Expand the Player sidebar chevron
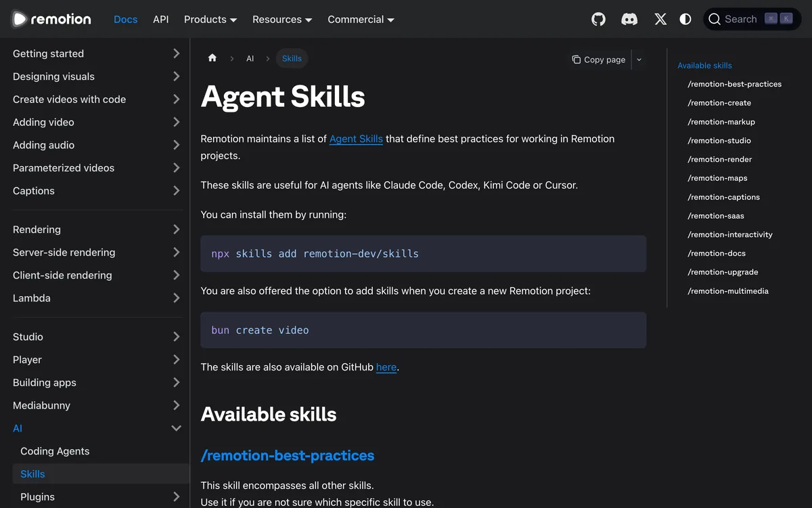 click(x=176, y=359)
